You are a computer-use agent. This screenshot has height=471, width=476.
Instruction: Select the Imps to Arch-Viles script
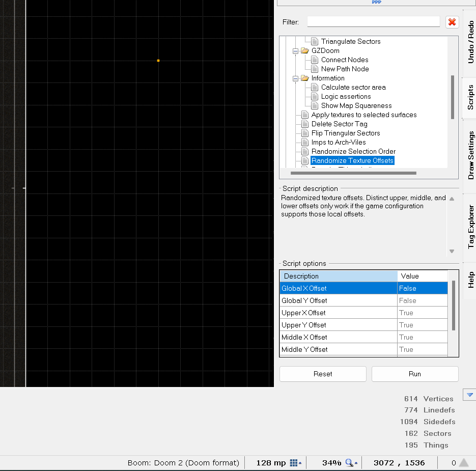click(338, 143)
